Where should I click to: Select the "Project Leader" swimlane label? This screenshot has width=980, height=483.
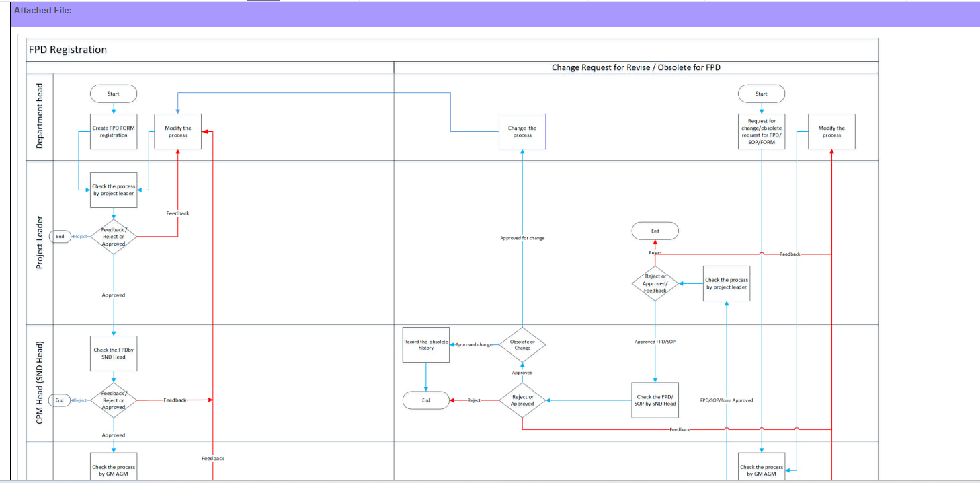40,243
